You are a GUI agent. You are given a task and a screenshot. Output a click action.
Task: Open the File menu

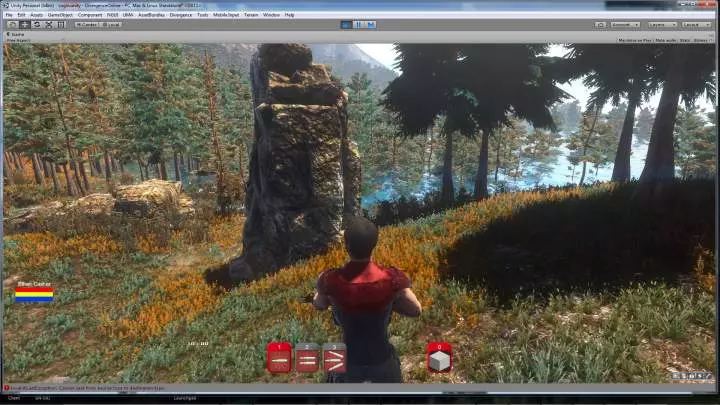point(9,15)
